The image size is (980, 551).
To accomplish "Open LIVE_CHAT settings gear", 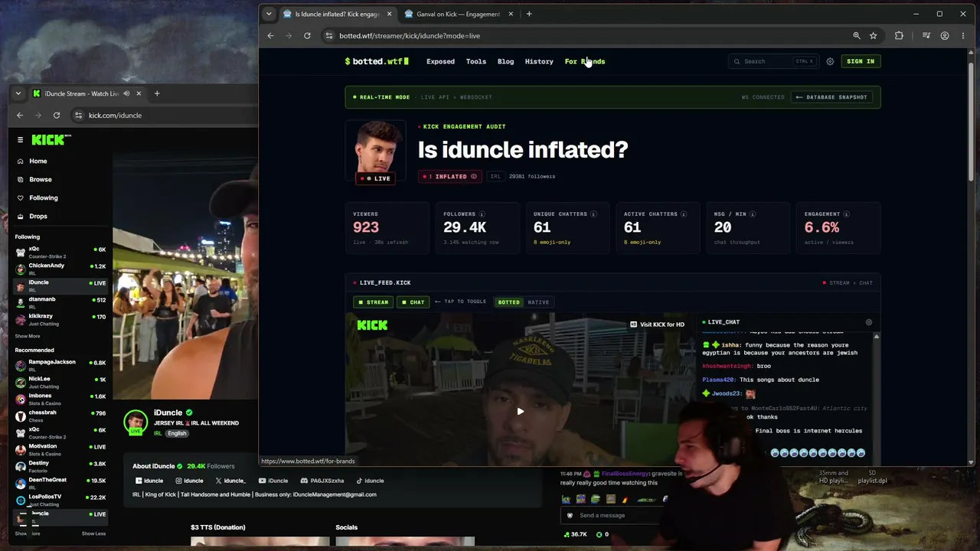I will [869, 322].
